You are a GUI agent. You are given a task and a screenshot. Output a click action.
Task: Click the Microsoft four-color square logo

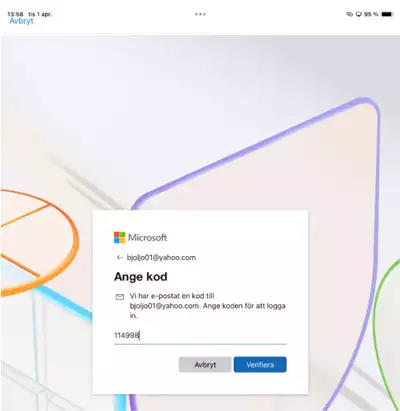[120, 238]
